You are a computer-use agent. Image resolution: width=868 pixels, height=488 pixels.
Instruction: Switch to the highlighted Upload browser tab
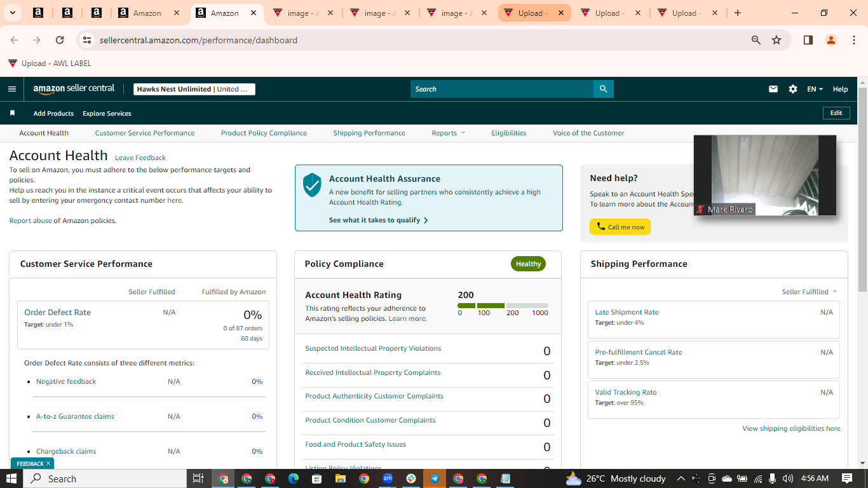534,13
